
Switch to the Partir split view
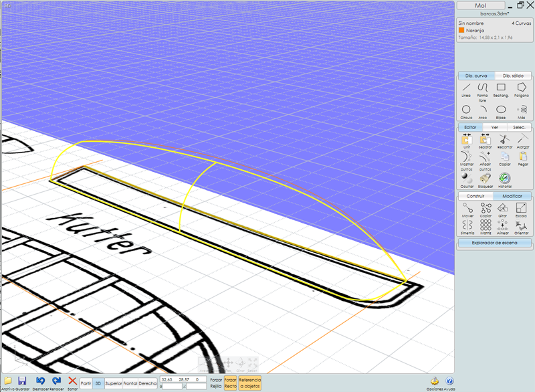[86, 383]
